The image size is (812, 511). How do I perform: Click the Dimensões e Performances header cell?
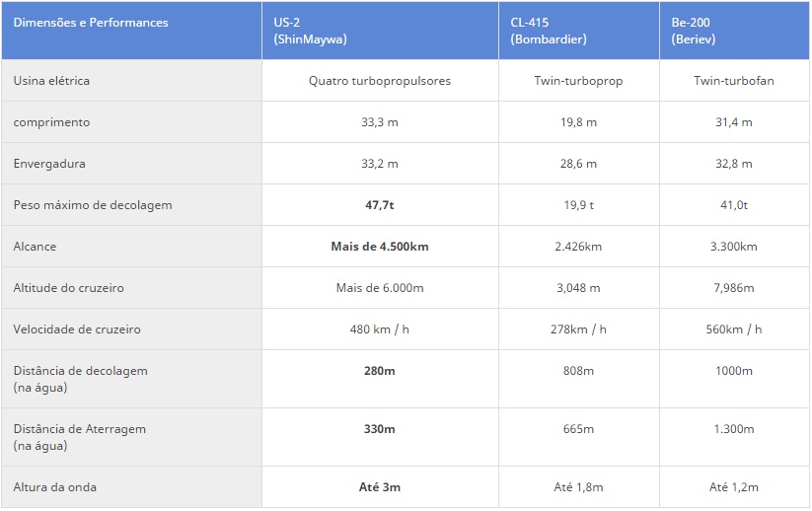pos(91,23)
